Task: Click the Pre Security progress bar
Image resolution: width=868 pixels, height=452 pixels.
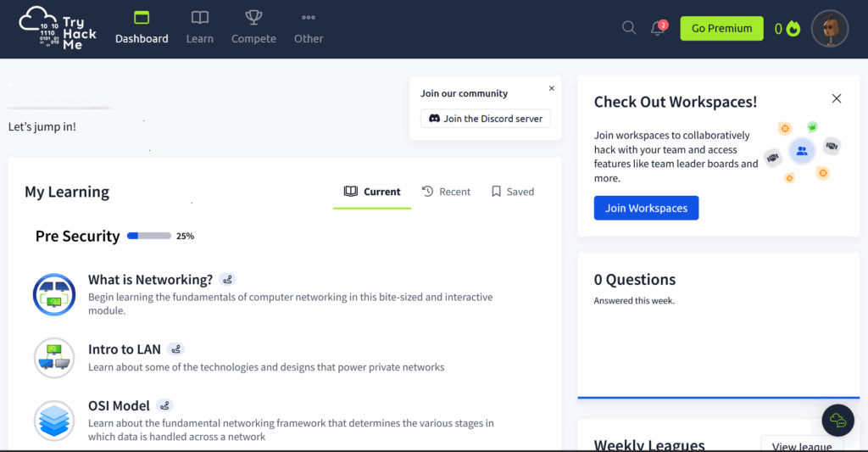Action: [x=149, y=236]
